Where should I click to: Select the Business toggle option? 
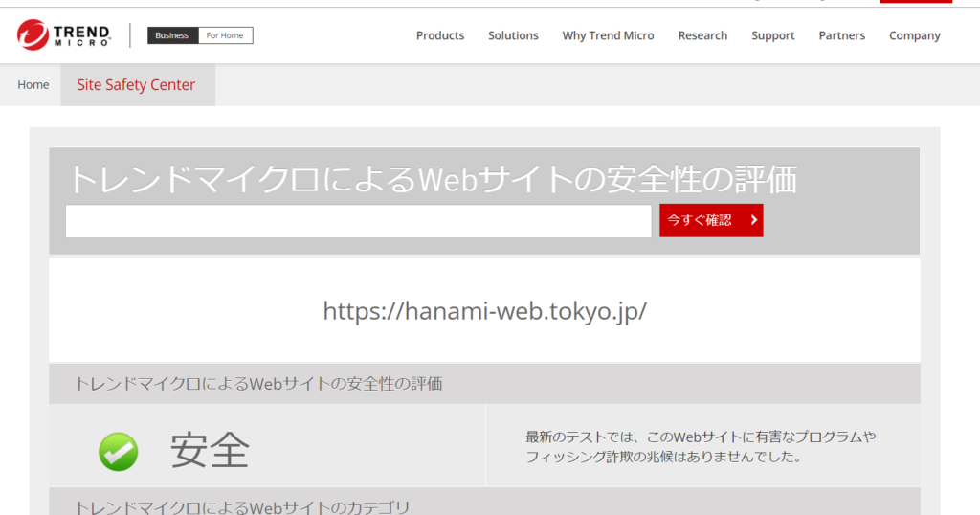coord(172,35)
